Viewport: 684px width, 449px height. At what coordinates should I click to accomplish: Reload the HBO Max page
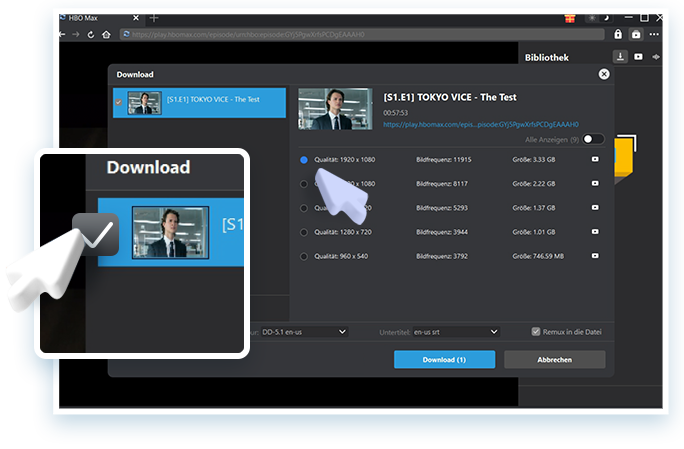(91, 34)
